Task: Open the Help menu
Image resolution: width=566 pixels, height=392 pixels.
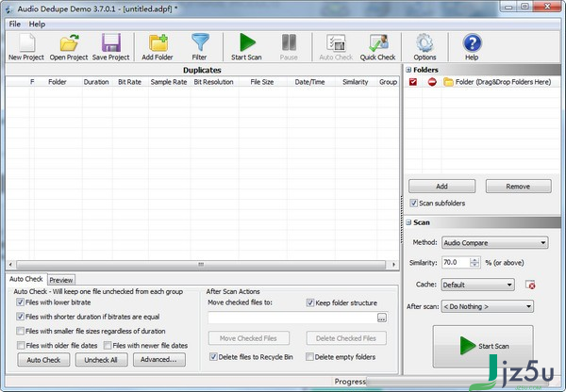Action: [37, 24]
